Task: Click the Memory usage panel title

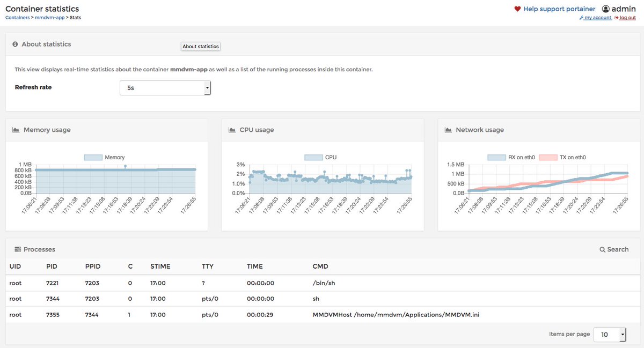Action: (47, 130)
